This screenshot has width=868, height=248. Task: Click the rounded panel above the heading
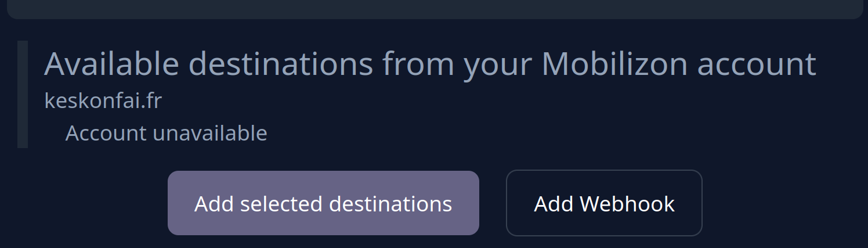pyautogui.click(x=434, y=9)
